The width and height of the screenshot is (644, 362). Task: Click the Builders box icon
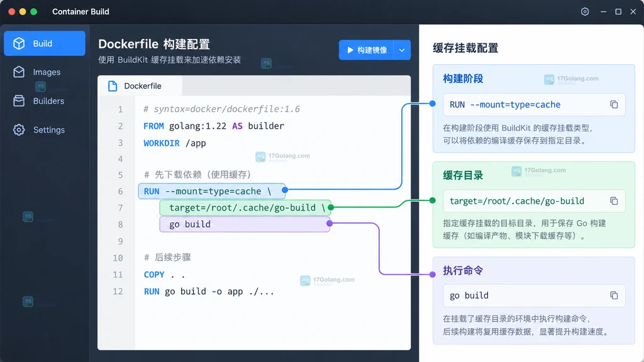[x=19, y=101]
